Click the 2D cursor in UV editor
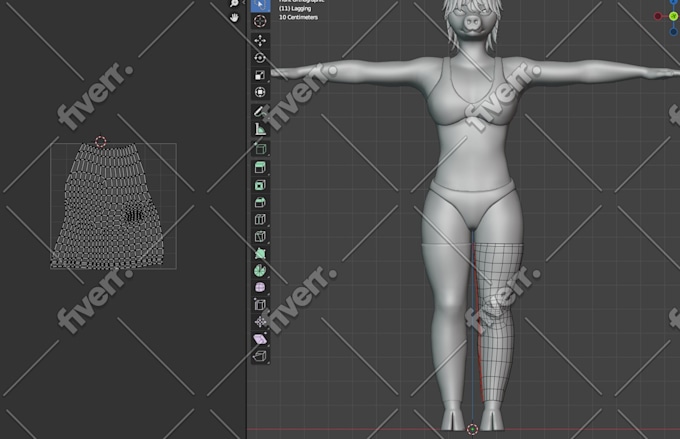 101,141
